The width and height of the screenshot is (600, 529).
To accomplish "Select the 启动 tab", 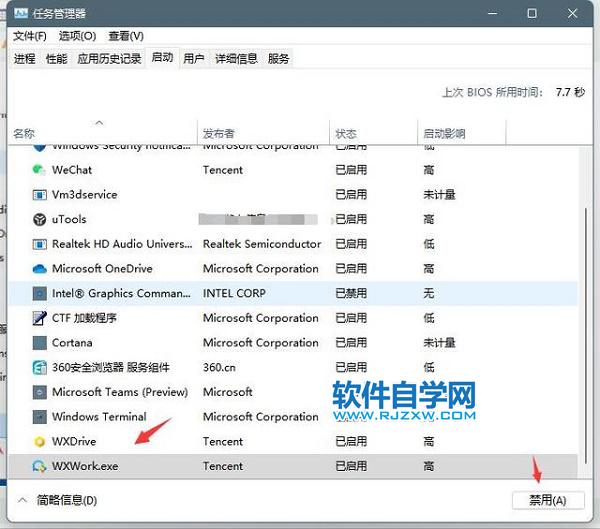I will (x=162, y=58).
